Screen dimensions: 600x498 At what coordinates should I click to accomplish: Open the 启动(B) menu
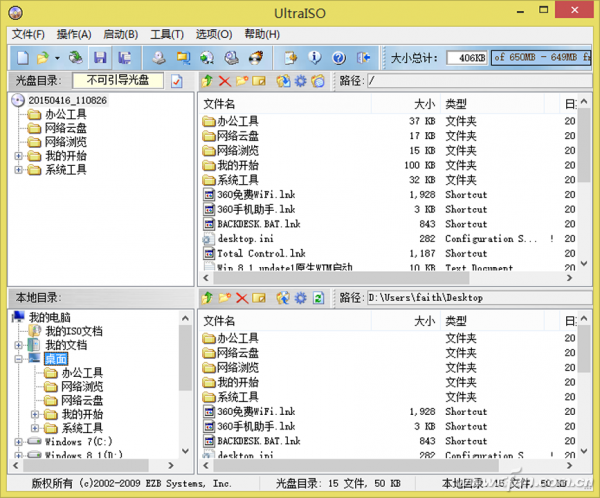(121, 34)
